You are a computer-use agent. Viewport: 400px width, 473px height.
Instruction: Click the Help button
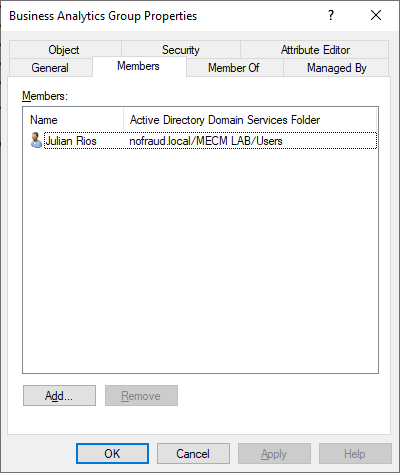click(355, 453)
